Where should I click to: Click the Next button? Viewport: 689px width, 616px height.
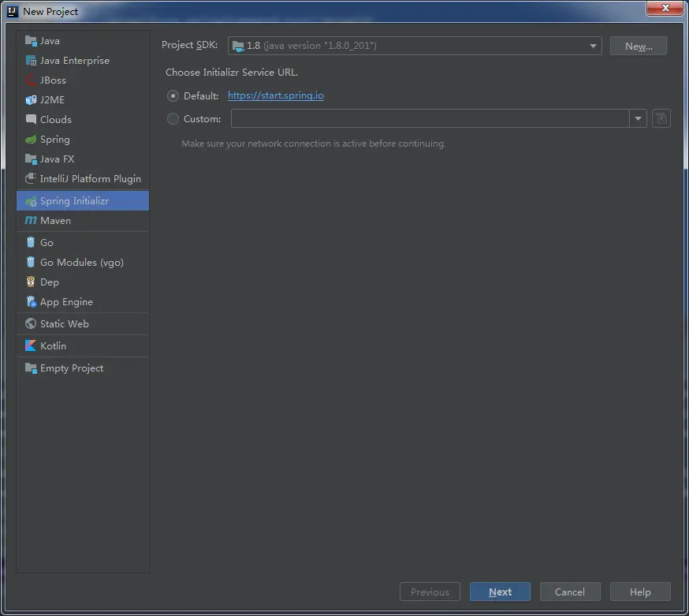500,592
